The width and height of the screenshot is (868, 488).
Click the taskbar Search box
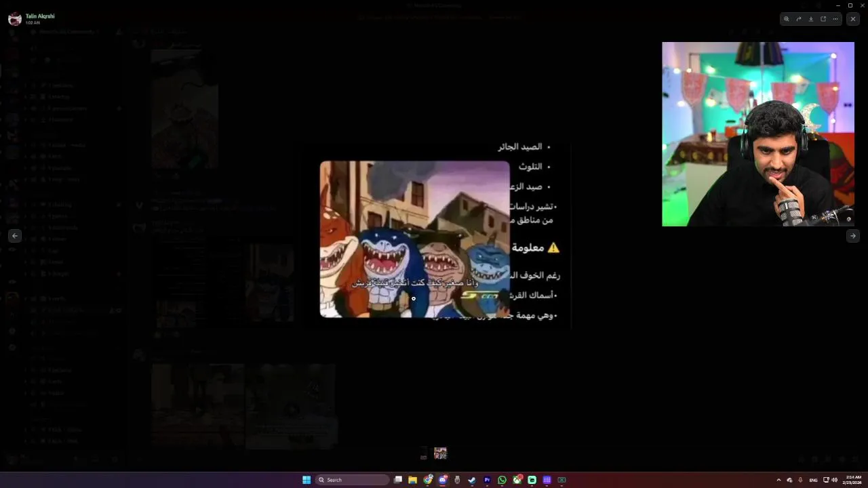353,480
